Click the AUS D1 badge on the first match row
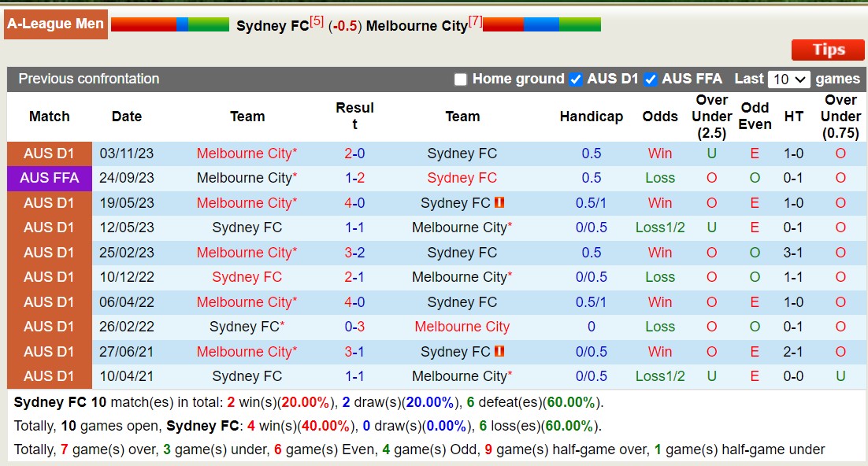This screenshot has width=868, height=466. coord(49,153)
